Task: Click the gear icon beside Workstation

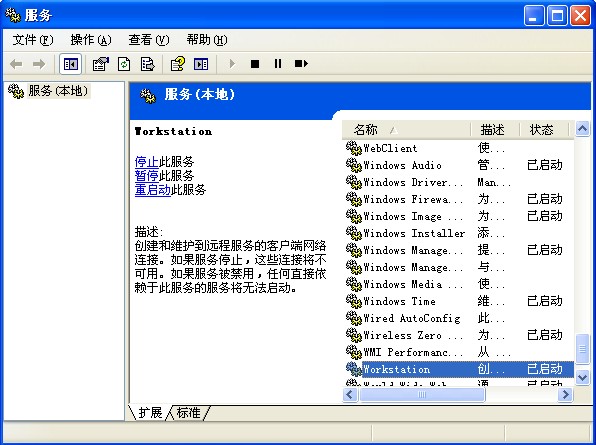Action: pyautogui.click(x=353, y=369)
